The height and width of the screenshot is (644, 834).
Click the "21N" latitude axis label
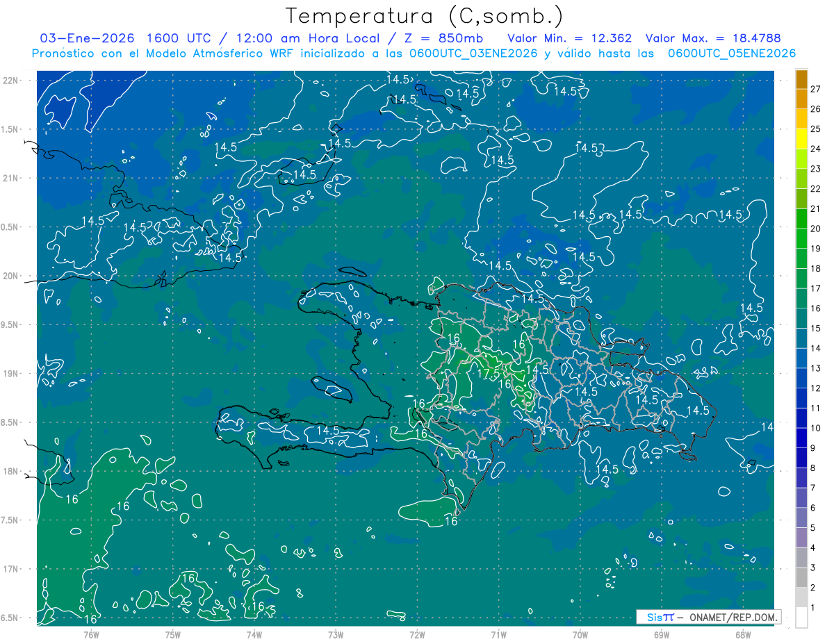coord(12,178)
